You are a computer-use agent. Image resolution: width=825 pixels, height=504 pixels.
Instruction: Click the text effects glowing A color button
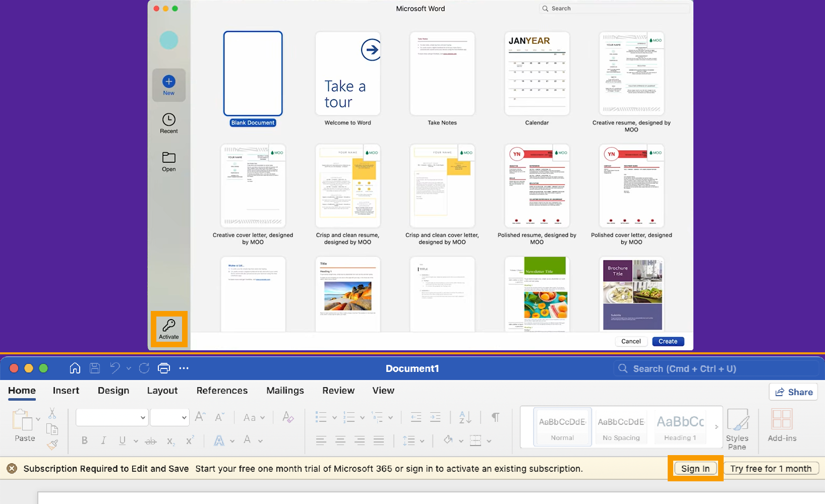[219, 441]
